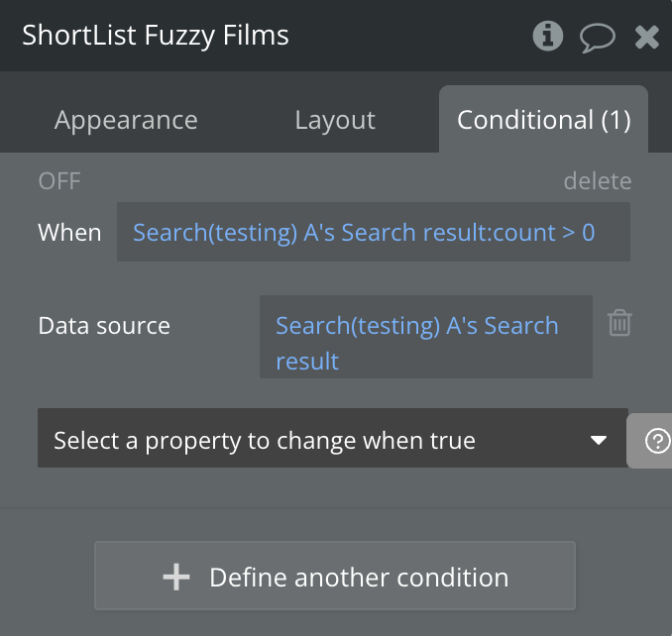Image resolution: width=672 pixels, height=636 pixels.
Task: Click the '> 0' end of When expression
Action: click(x=579, y=233)
